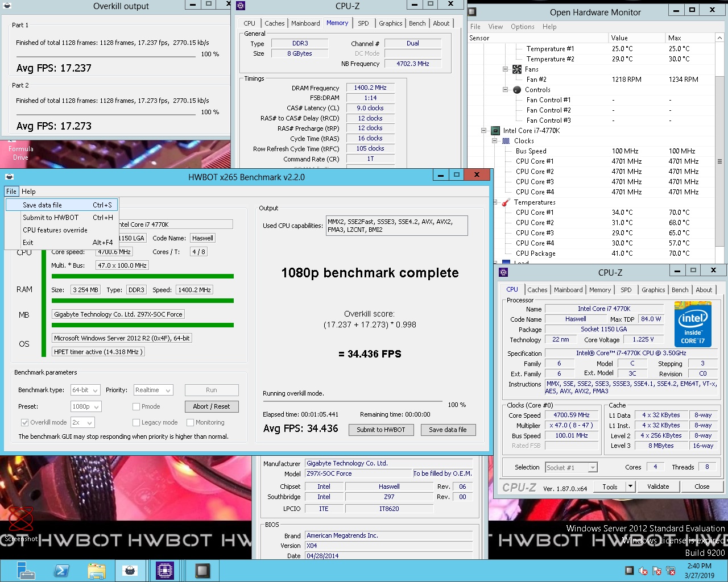Screen dimensions: 728x582
Task: Open the HWBOT Help menu
Action: tap(28, 192)
